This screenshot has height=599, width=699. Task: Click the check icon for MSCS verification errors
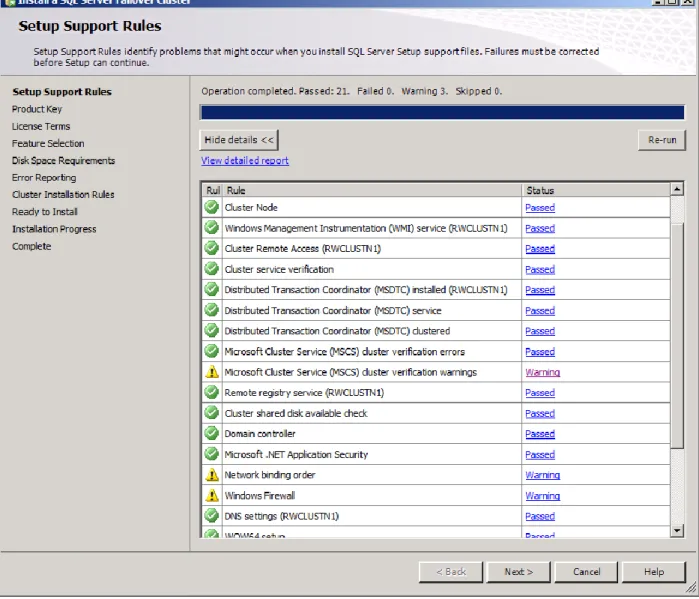(x=212, y=351)
